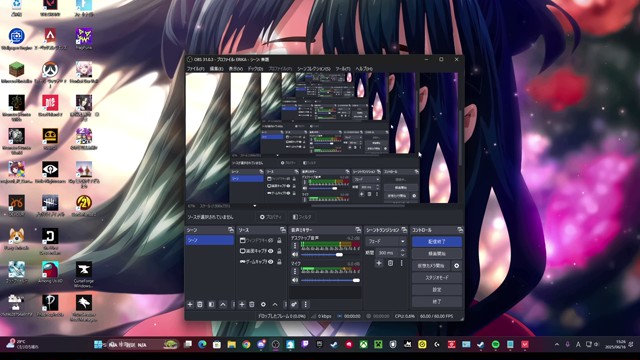640x360 pixels.
Task: Configure virtual camera with gear icon
Action: click(x=457, y=266)
